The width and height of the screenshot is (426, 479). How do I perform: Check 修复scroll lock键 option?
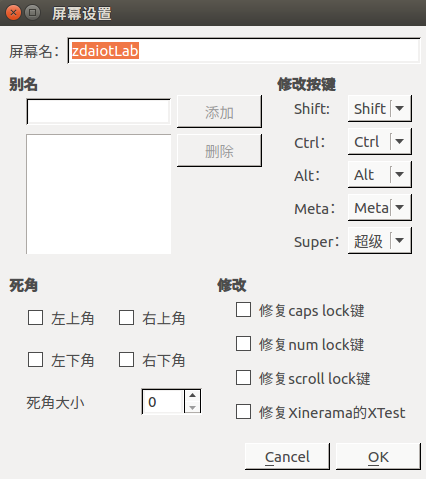click(243, 378)
